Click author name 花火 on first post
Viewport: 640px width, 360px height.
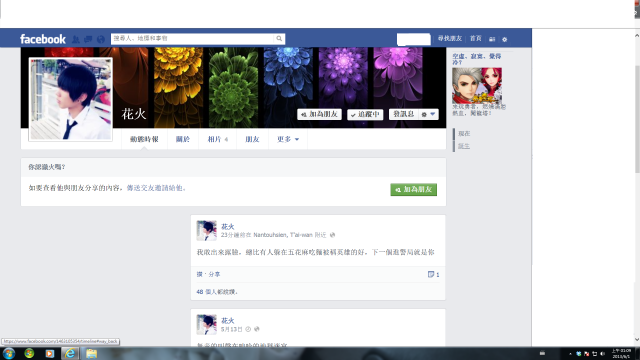click(x=227, y=227)
